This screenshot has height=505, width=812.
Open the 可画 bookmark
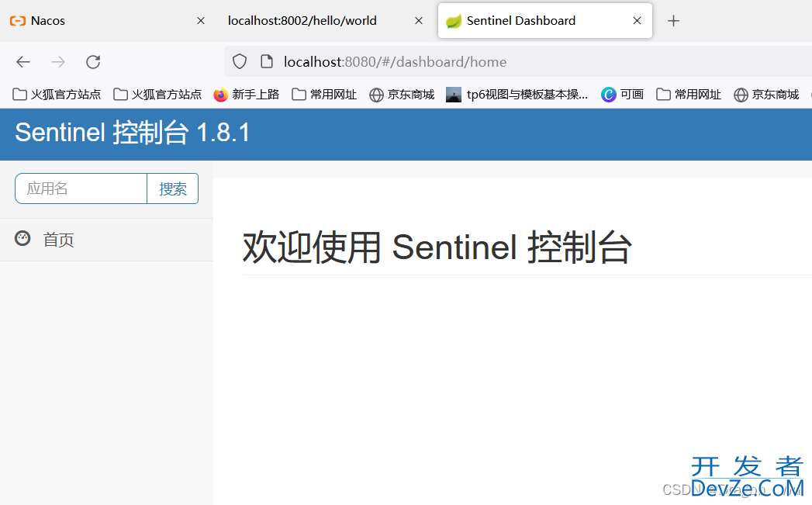[623, 95]
